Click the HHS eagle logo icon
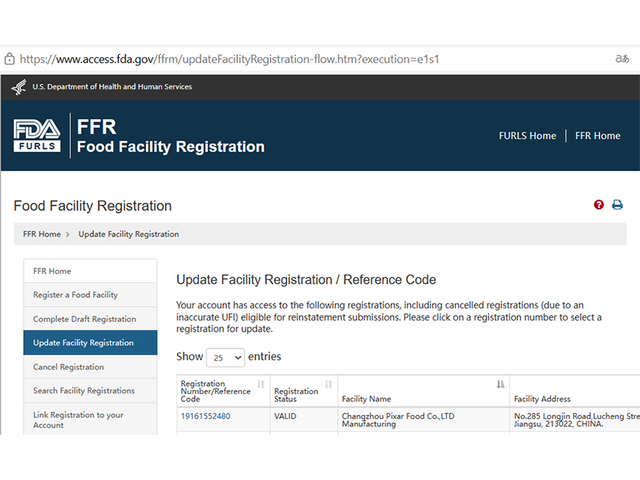This screenshot has height=480, width=640. tap(19, 87)
